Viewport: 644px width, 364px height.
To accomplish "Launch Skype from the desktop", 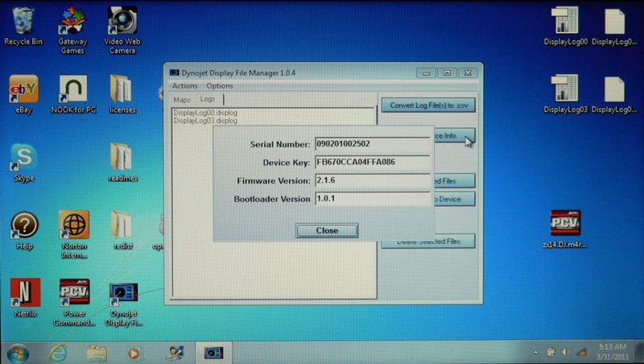I will click(x=24, y=158).
